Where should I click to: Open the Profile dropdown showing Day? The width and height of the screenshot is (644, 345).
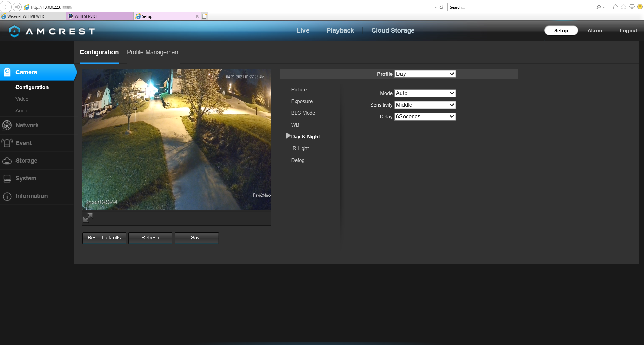click(425, 74)
